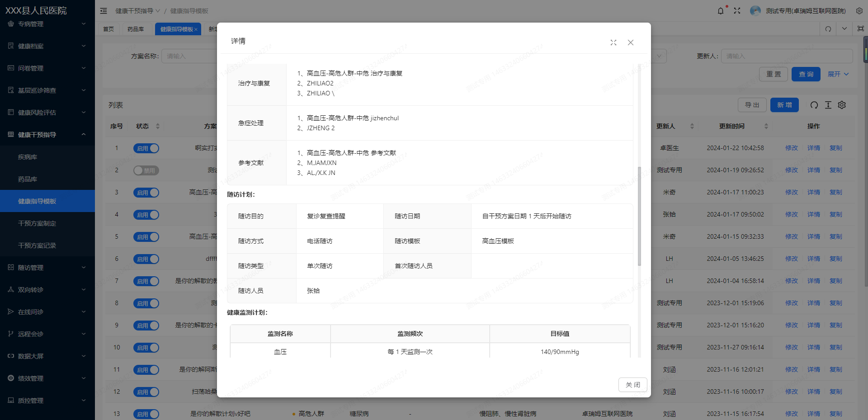Turn off 启用 toggle on row 6

[146, 259]
